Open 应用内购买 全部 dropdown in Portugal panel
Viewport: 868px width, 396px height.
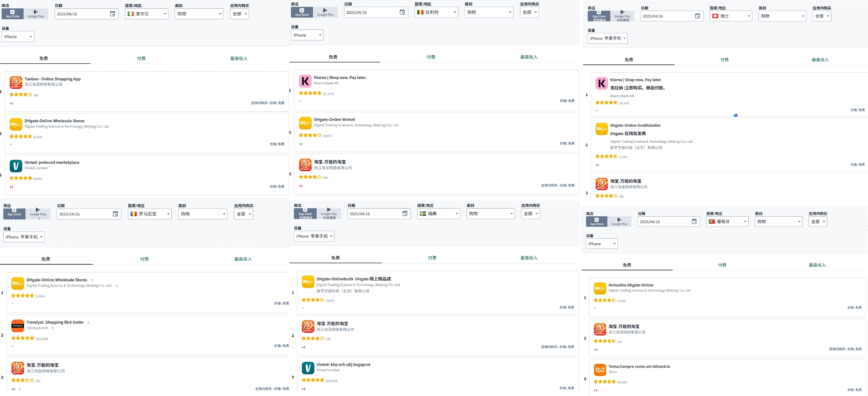click(818, 222)
